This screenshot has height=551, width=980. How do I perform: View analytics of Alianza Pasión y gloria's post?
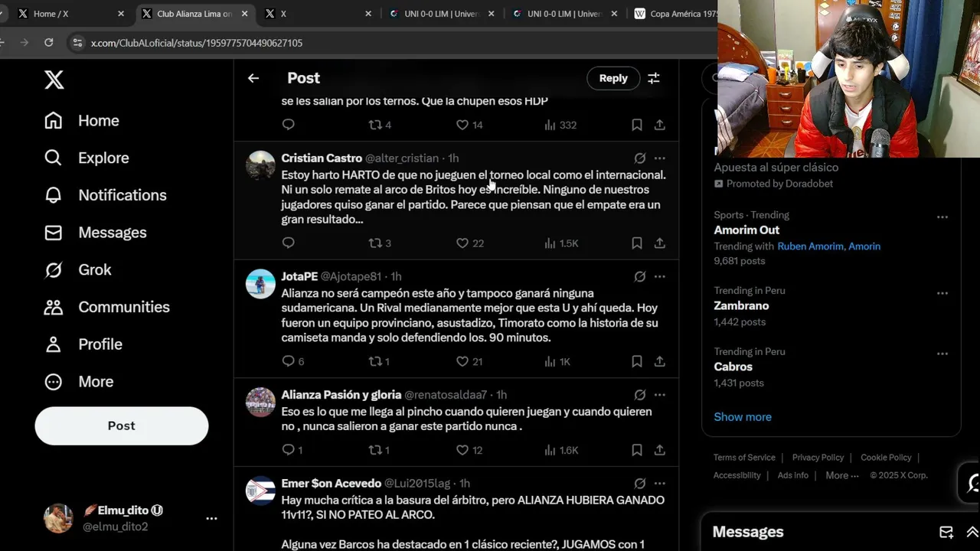point(561,450)
